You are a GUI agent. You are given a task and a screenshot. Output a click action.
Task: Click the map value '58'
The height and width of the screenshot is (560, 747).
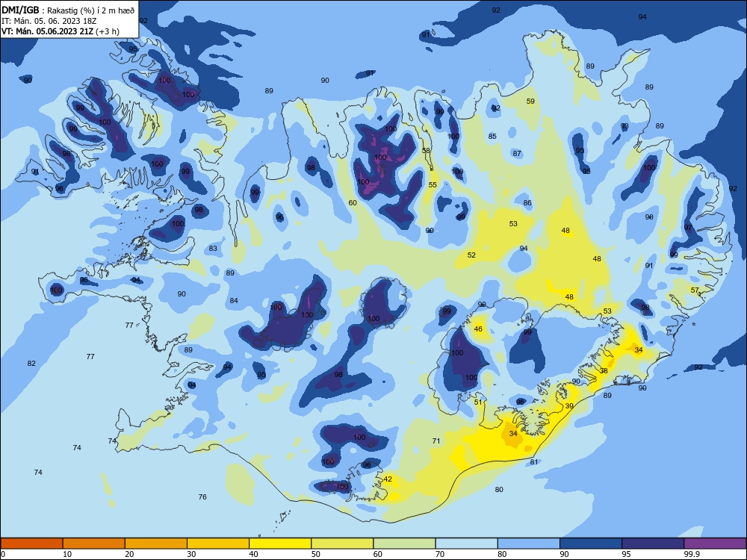[x=426, y=151]
